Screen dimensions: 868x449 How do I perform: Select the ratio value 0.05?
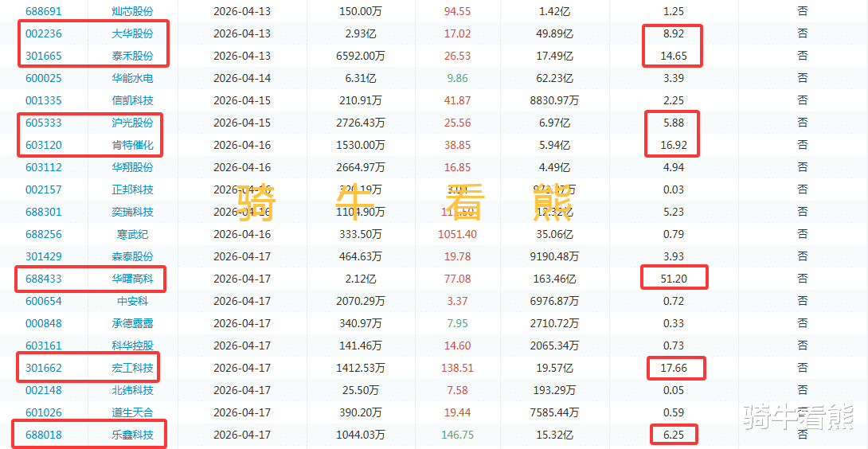(674, 390)
